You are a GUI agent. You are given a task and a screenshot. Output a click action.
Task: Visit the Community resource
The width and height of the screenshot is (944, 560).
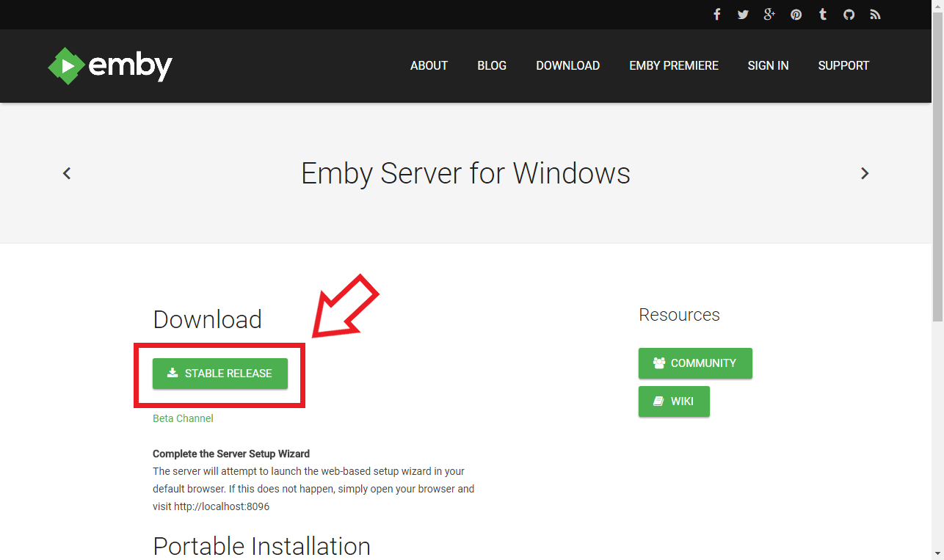695,363
